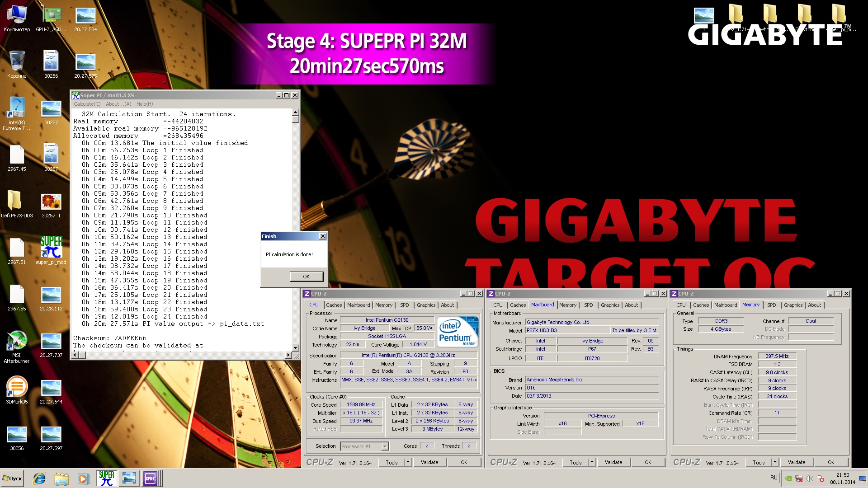Screen dimensions: 868x488
Task: Click OK in the Finish dialog
Action: pos(307,277)
